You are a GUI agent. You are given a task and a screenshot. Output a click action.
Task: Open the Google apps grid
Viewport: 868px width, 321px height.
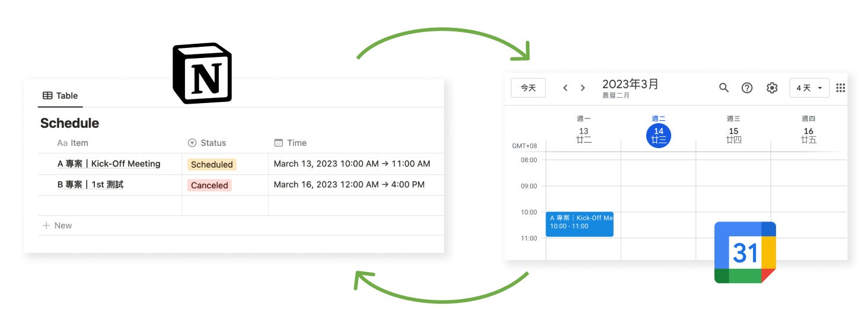tap(840, 88)
